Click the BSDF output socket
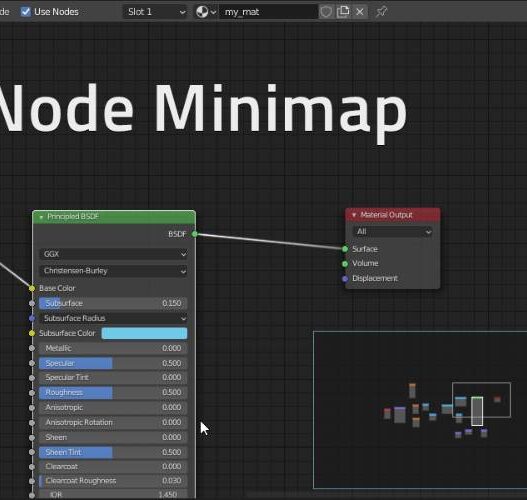Image resolution: width=527 pixels, height=500 pixels. point(195,234)
